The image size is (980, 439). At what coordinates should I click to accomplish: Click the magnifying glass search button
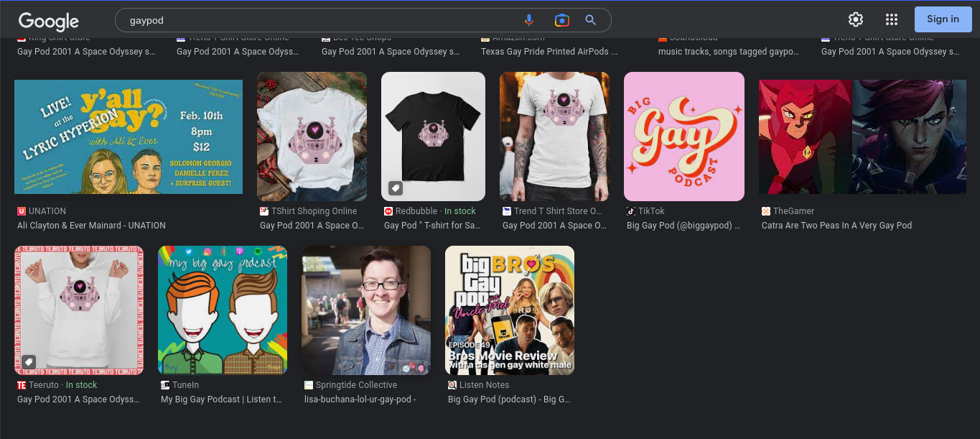(591, 20)
